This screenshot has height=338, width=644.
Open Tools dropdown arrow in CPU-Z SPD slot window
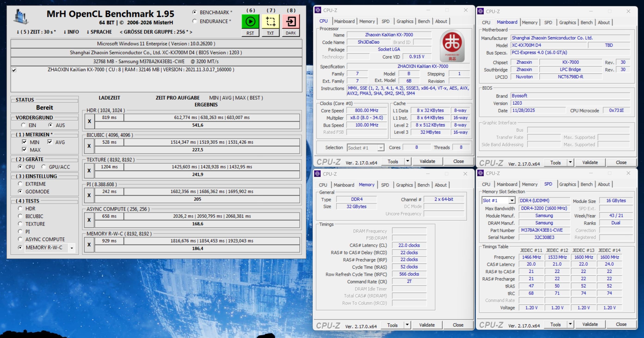570,324
